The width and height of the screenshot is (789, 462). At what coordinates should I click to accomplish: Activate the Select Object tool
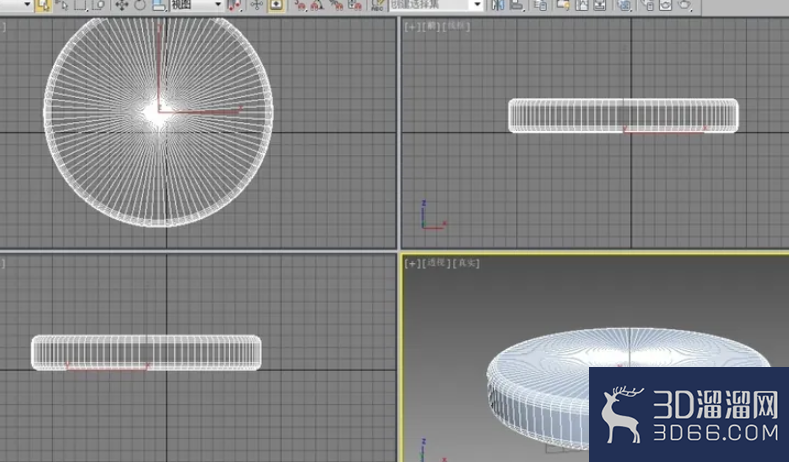(43, 5)
